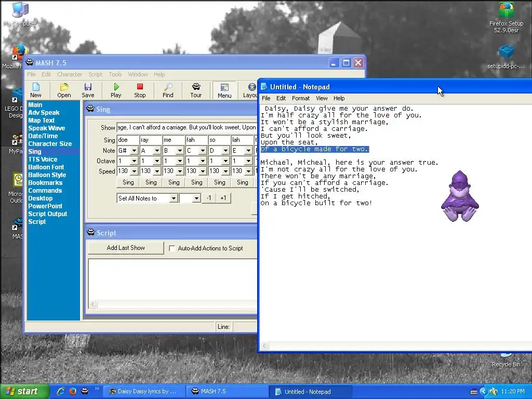This screenshot has width=532, height=399.
Task: Select Adv Speak in MASH sidebar
Action: click(x=44, y=113)
